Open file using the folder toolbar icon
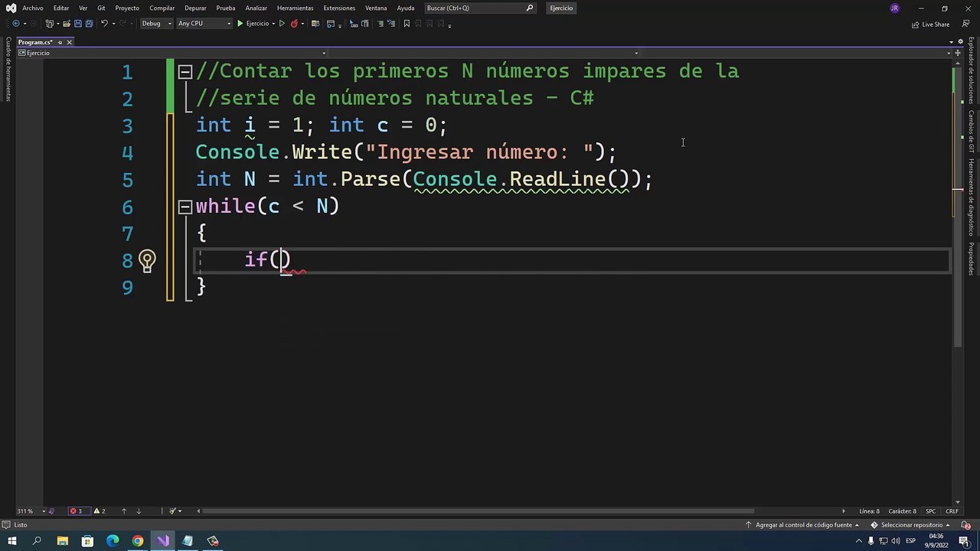Image resolution: width=980 pixels, height=551 pixels. click(x=66, y=24)
